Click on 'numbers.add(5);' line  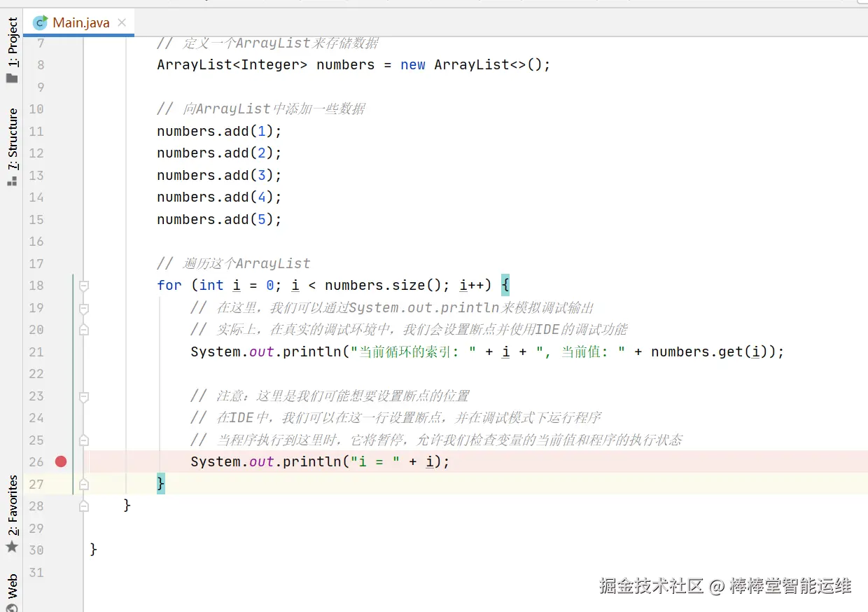click(219, 219)
